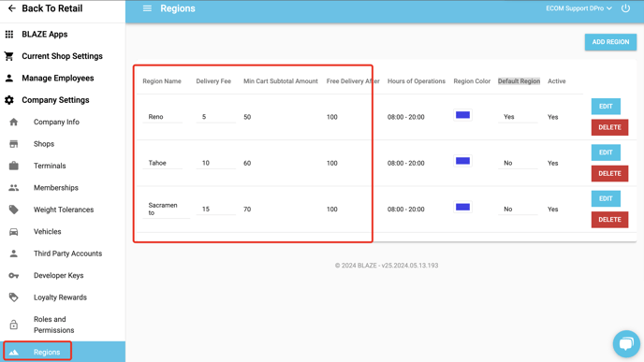Toggle the hamburger menu in header

[147, 8]
